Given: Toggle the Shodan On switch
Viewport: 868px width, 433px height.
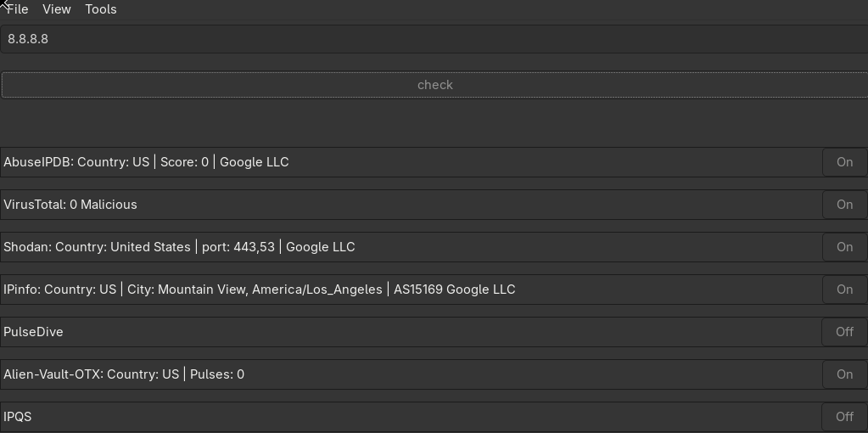Looking at the screenshot, I should 844,247.
